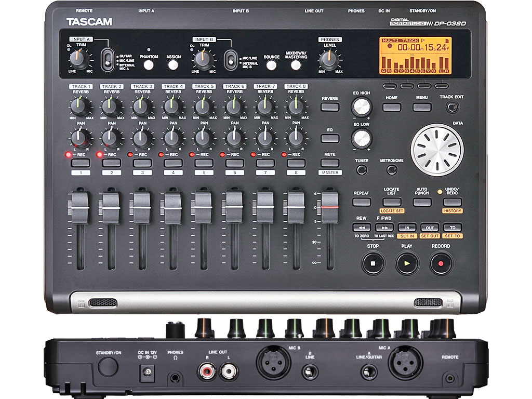Image resolution: width=532 pixels, height=399 pixels.
Task: Arm track 5 with REC button
Action: pos(204,163)
